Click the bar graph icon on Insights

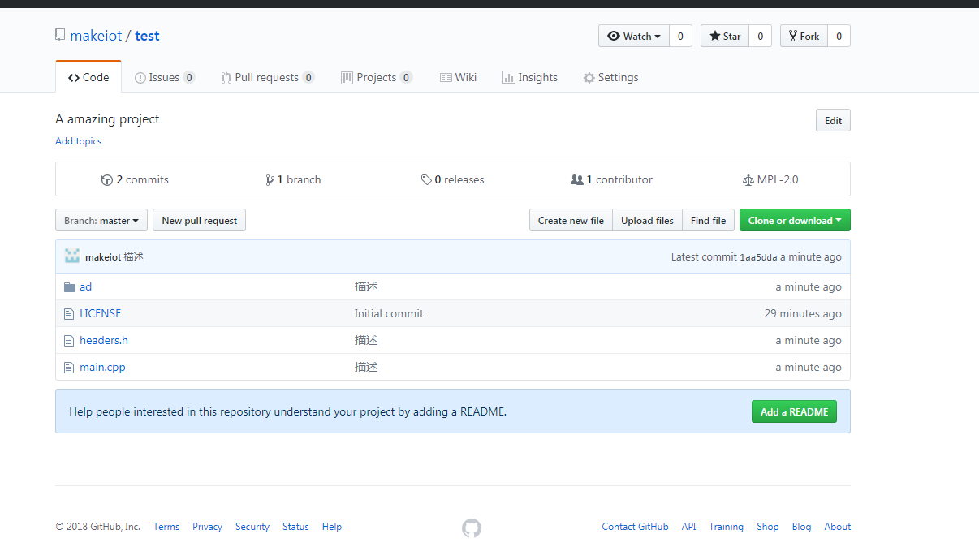pyautogui.click(x=508, y=78)
